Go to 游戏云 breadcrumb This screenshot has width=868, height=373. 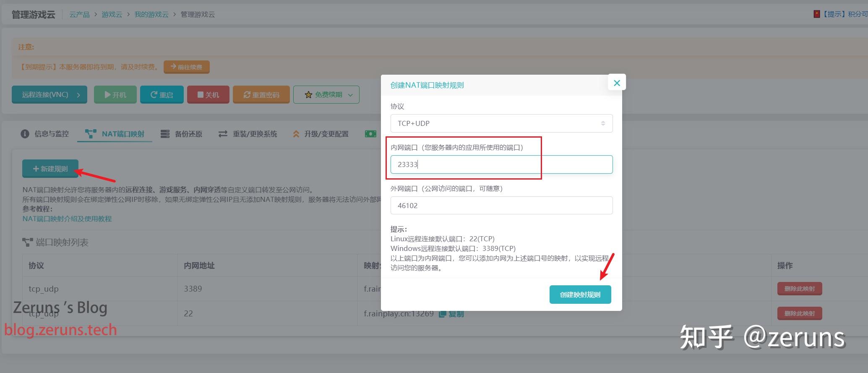(x=112, y=14)
